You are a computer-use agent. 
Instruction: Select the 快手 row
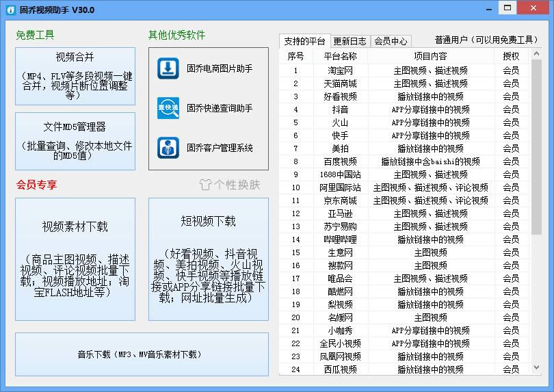405,135
